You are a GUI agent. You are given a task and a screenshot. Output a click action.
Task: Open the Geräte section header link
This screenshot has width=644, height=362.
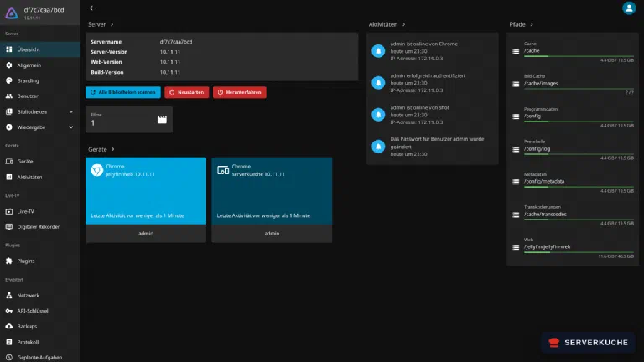tap(101, 149)
